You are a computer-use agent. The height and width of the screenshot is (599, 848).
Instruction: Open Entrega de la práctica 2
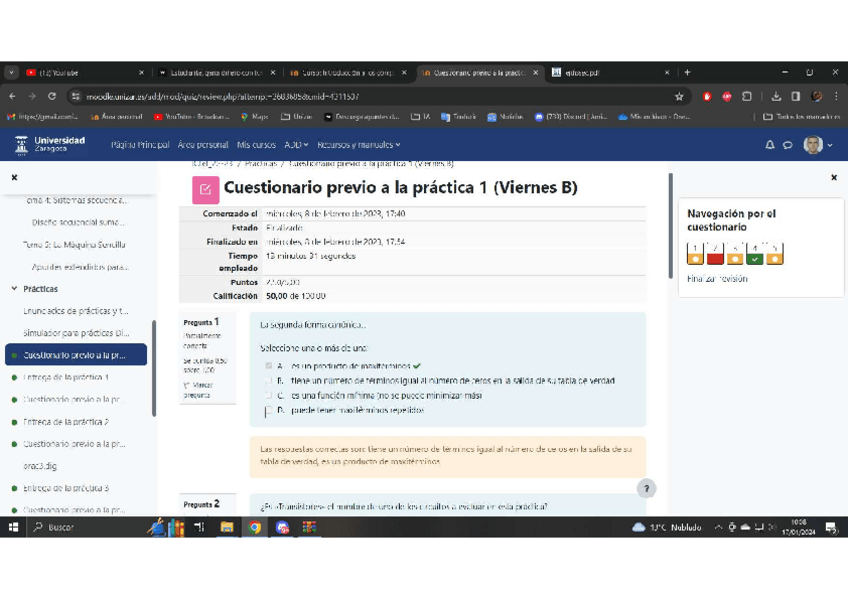tap(65, 422)
